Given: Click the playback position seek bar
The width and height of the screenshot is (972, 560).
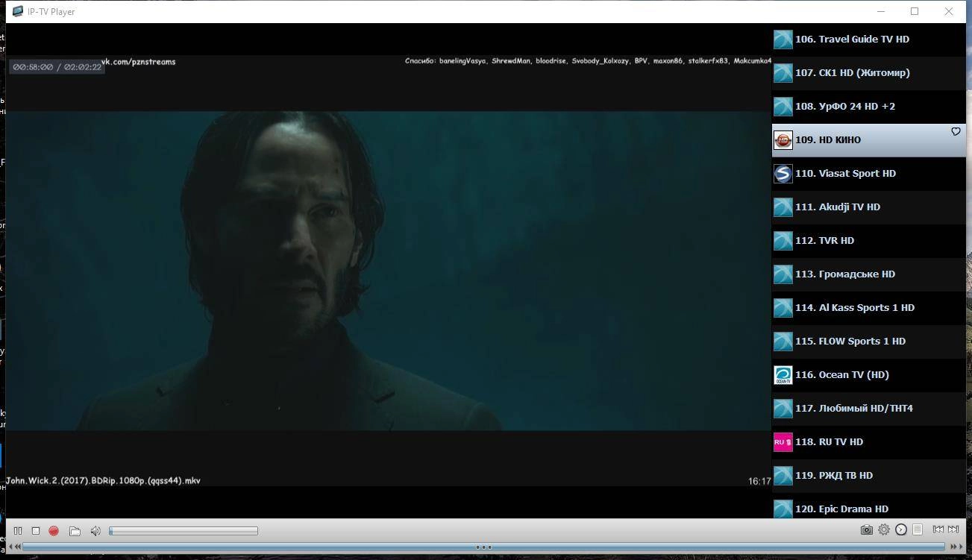Looking at the screenshot, I should tap(485, 547).
